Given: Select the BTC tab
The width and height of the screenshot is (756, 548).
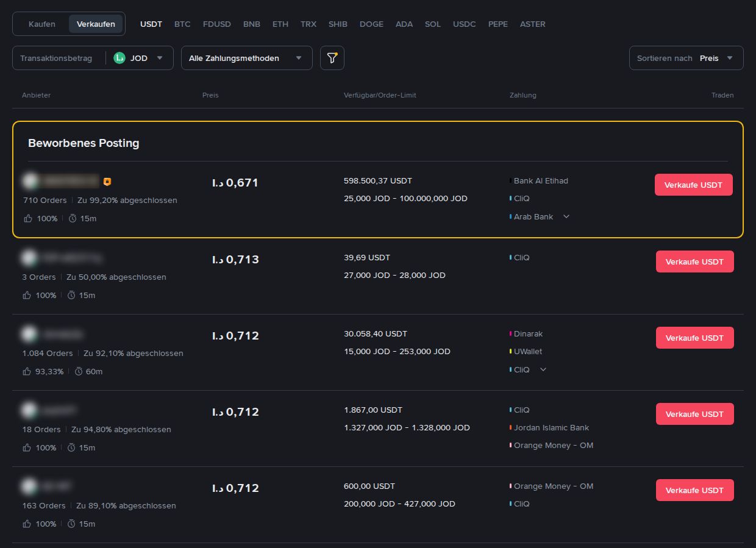Looking at the screenshot, I should pos(182,24).
